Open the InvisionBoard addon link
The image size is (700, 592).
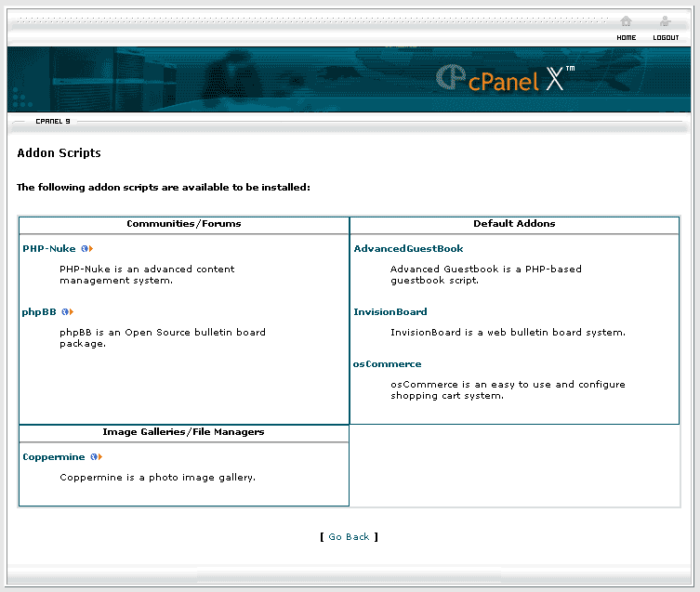390,312
